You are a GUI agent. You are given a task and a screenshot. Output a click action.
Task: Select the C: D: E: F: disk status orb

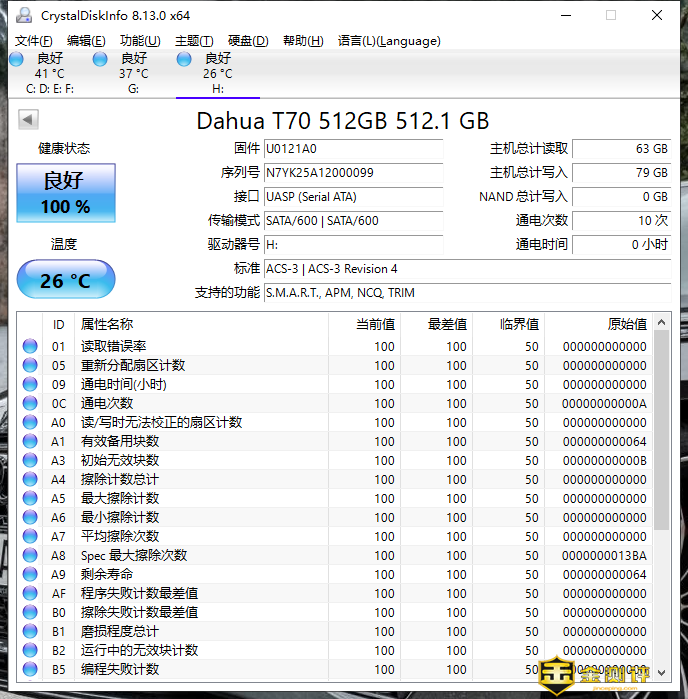point(17,59)
